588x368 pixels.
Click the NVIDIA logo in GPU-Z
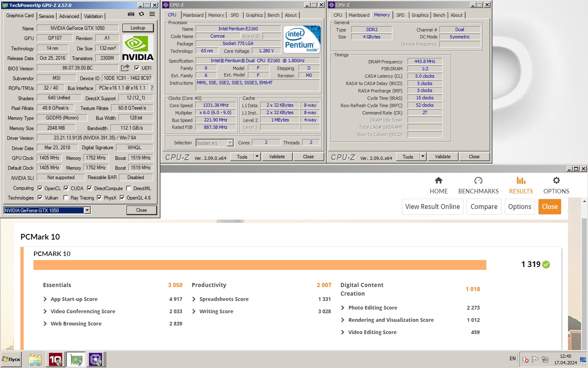pos(138,48)
